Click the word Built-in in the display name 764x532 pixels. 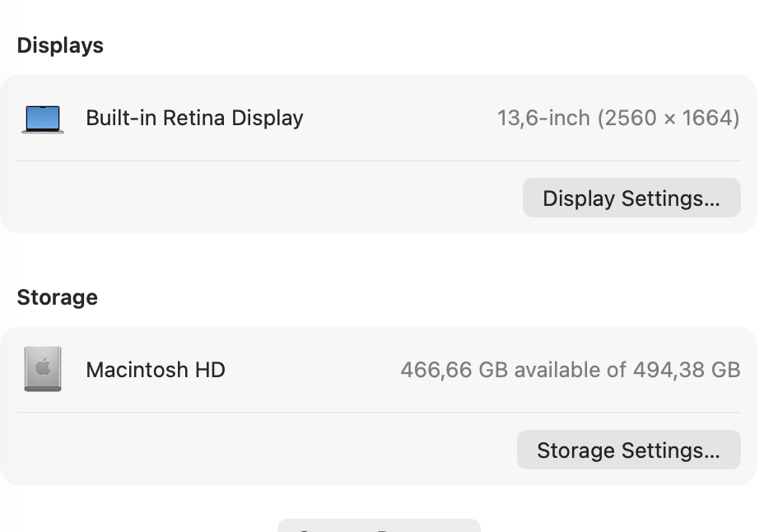[x=122, y=118]
